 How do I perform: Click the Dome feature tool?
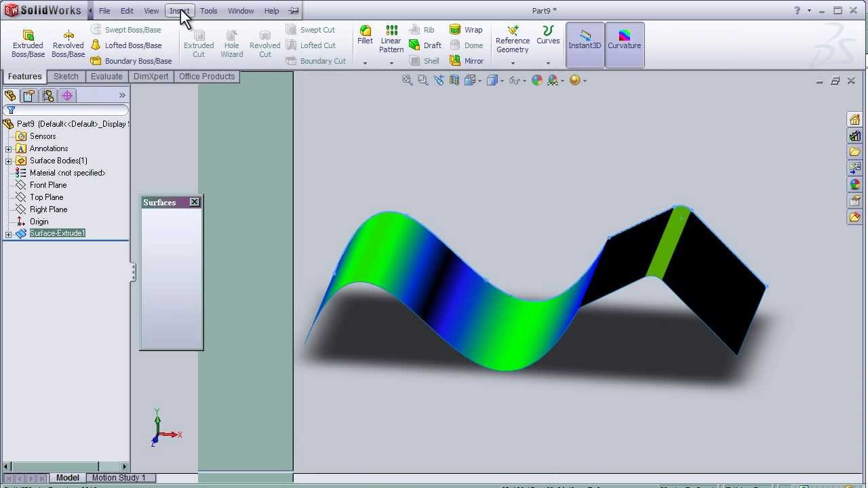466,45
